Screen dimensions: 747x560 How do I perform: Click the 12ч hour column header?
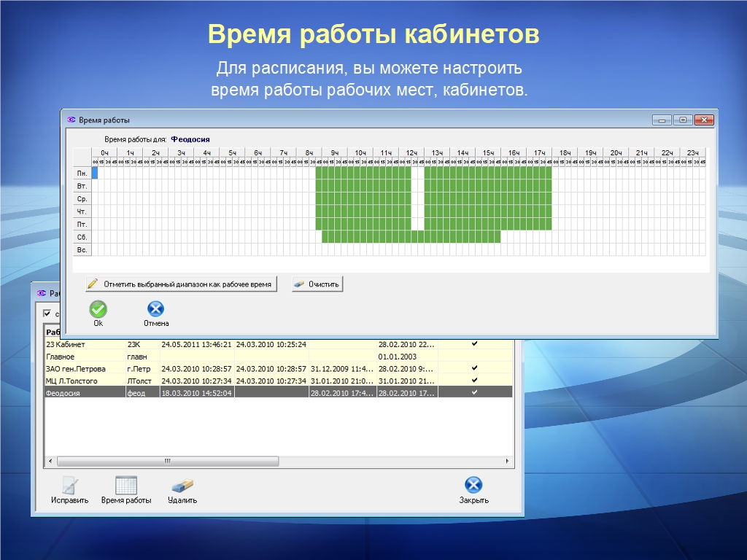[411, 153]
